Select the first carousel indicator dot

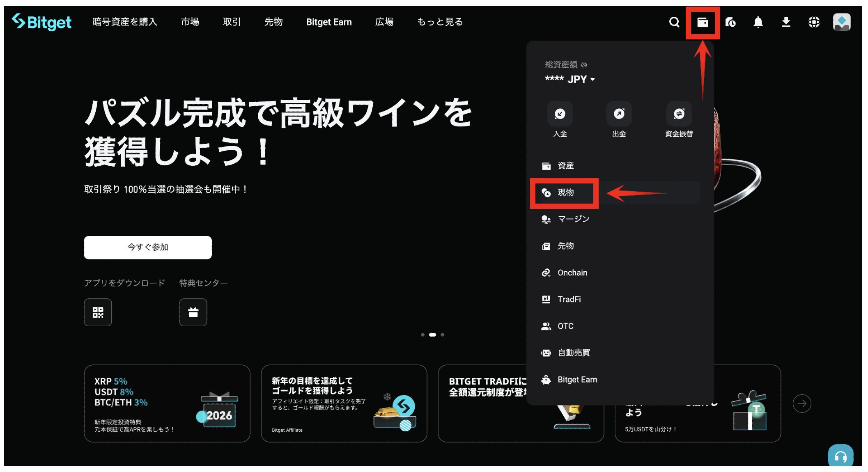[423, 335]
